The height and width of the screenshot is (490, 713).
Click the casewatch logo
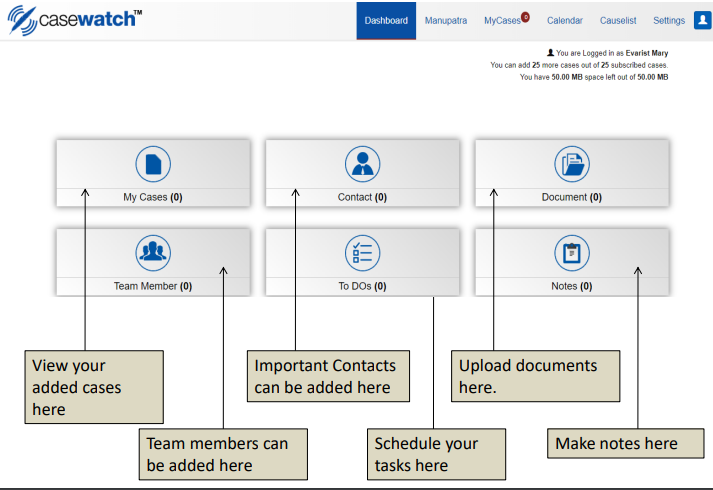click(x=75, y=20)
